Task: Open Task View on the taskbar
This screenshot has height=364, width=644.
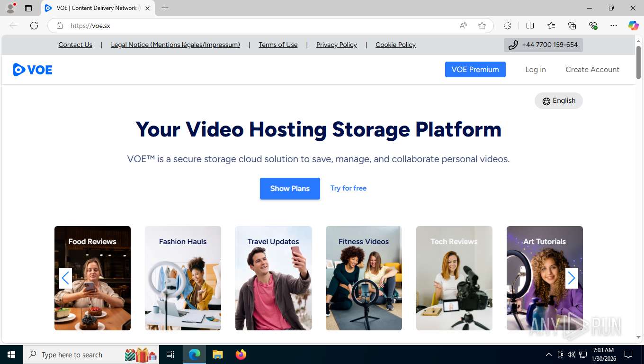Action: pos(170,355)
